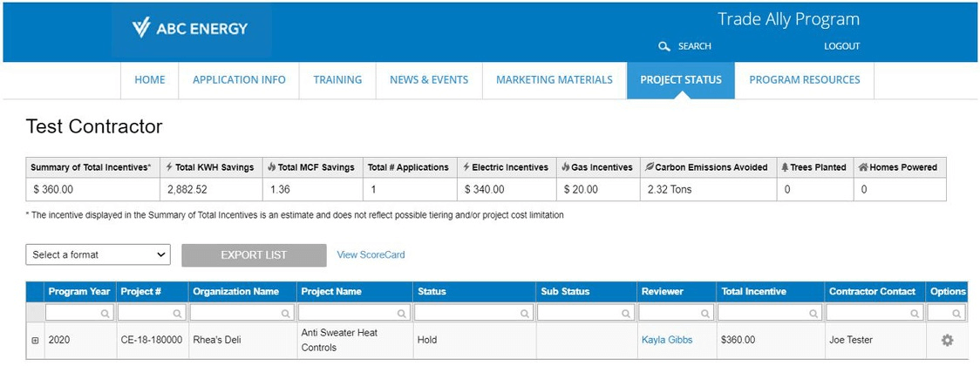Click the Test Contractor heading

(x=94, y=126)
